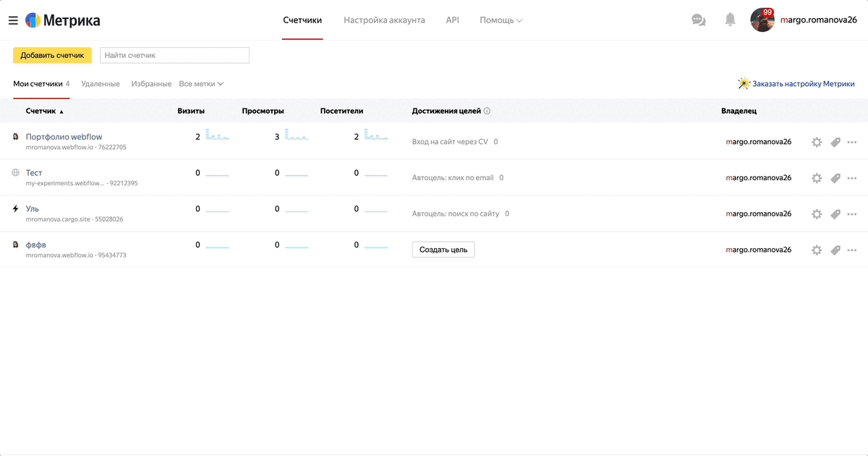868x456 pixels.
Task: Click tag icon for Уль counter
Action: [x=835, y=214]
